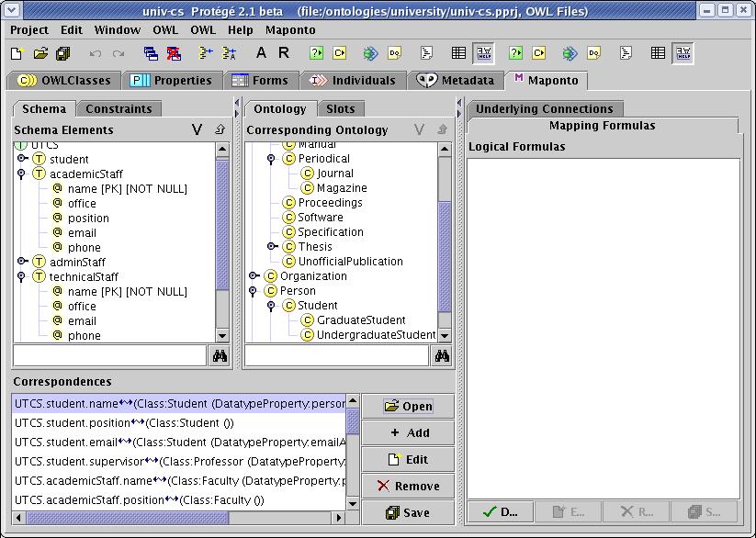Click the C class icon of Proceedings
Image resolution: width=756 pixels, height=538 pixels.
tap(288, 203)
